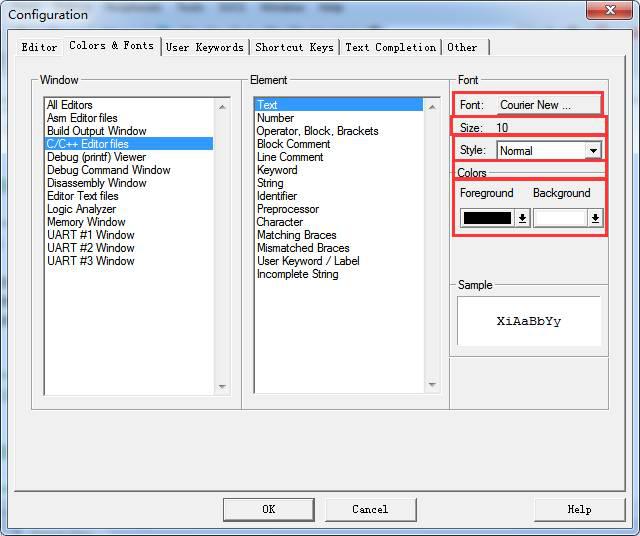Open the Foreground color dropdown arrow
This screenshot has height=536, width=640.
[522, 218]
